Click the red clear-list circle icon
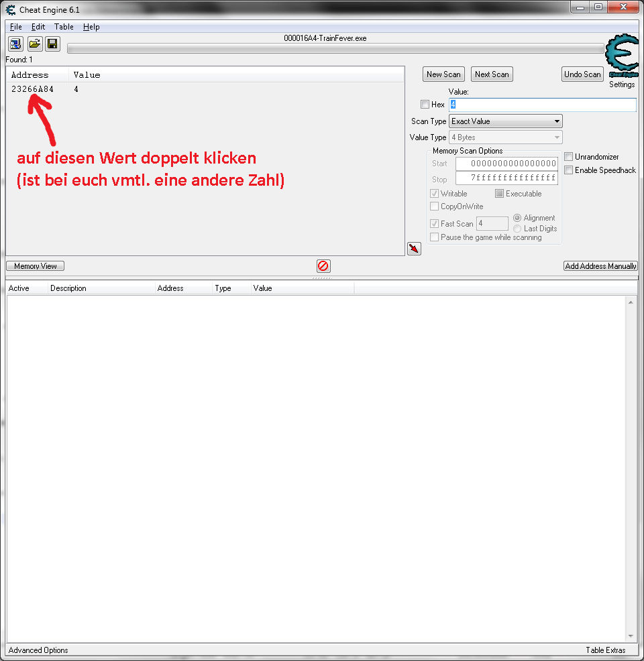 pos(323,266)
